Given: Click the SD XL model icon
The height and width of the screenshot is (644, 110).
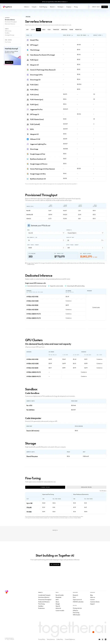Looking at the screenshot, I should coord(28,129).
